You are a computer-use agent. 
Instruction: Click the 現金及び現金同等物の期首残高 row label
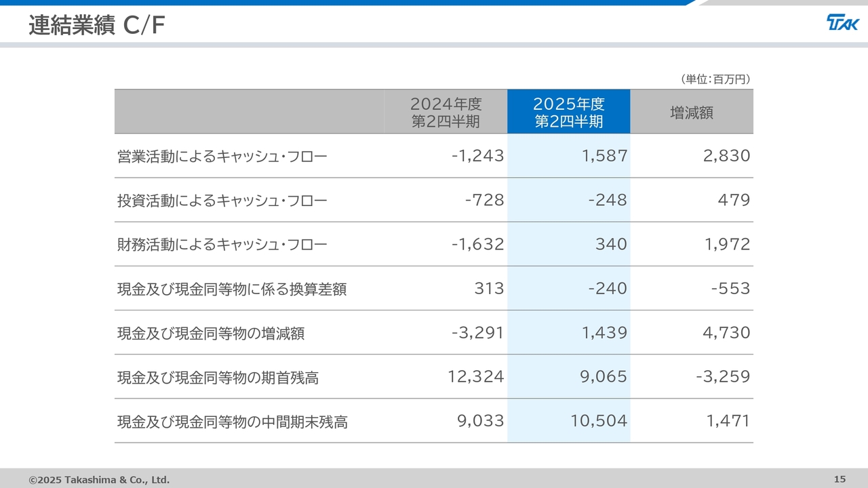coord(218,378)
